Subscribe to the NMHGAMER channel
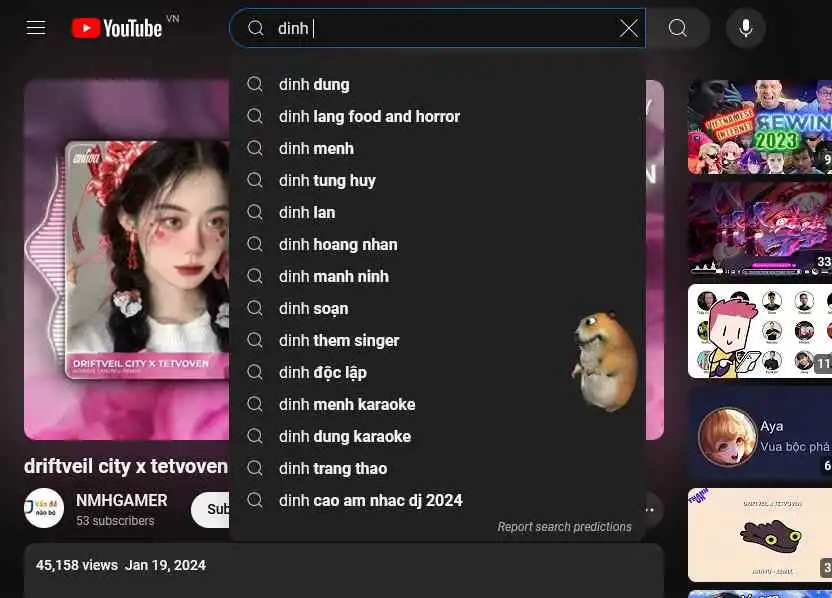The image size is (832, 598). click(x=211, y=509)
